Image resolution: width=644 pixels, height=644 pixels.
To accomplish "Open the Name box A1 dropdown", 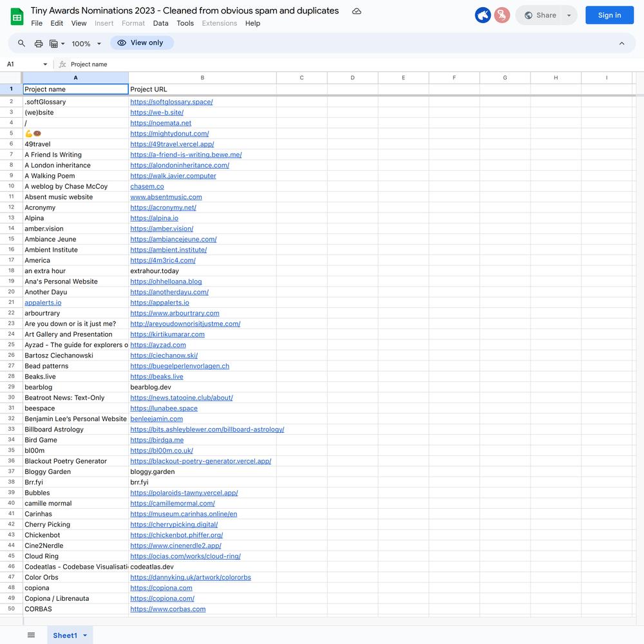I will (45, 64).
